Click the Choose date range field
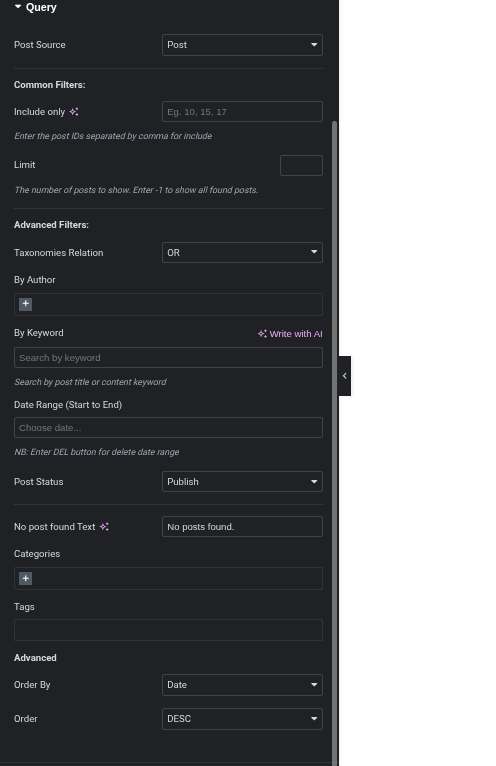Image resolution: width=496 pixels, height=766 pixels. coord(168,428)
